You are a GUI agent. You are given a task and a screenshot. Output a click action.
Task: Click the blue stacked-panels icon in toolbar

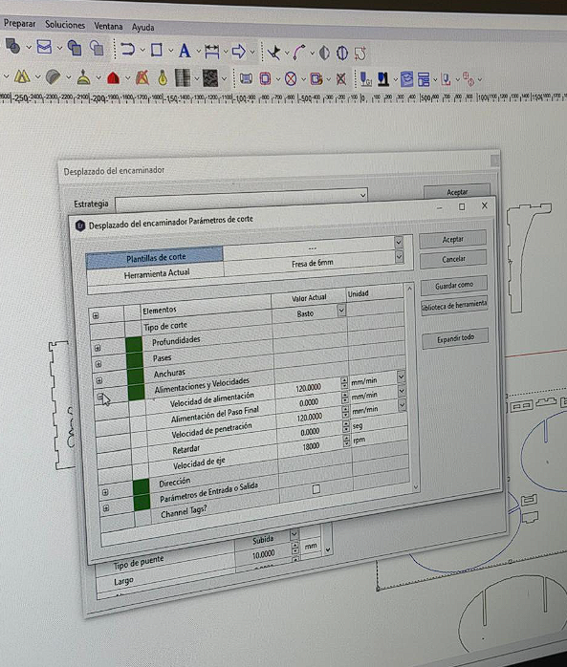pos(424,79)
